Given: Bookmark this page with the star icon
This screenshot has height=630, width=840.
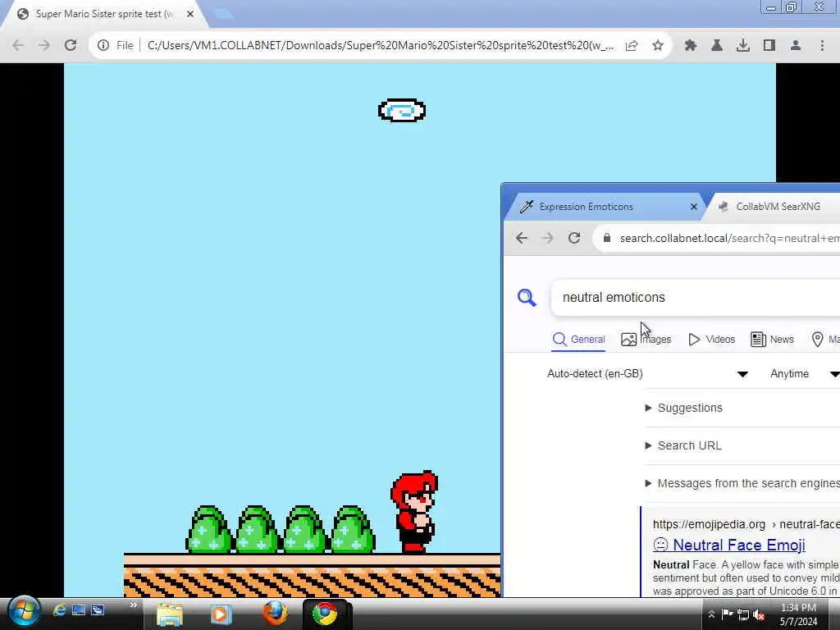Looking at the screenshot, I should pos(658,46).
